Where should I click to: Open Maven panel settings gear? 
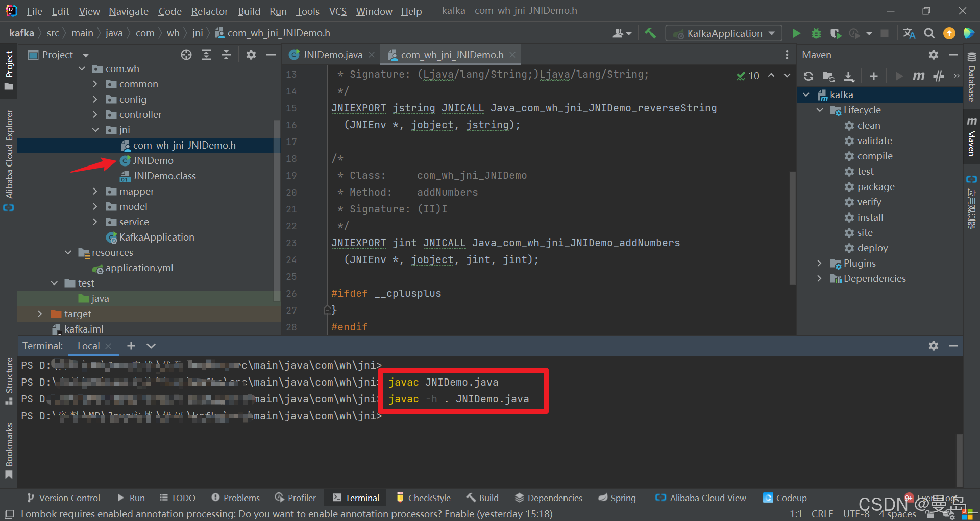(x=934, y=55)
